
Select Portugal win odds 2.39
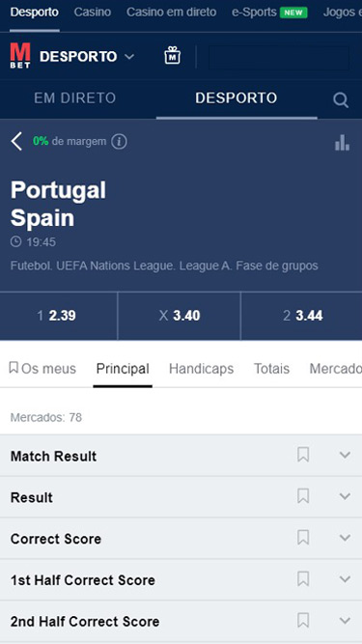(59, 316)
